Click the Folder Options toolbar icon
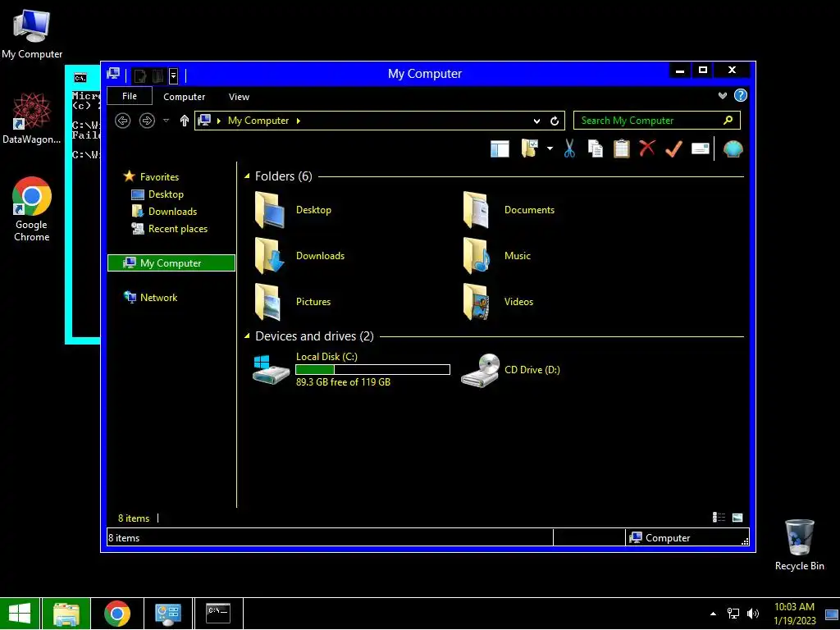 click(529, 148)
